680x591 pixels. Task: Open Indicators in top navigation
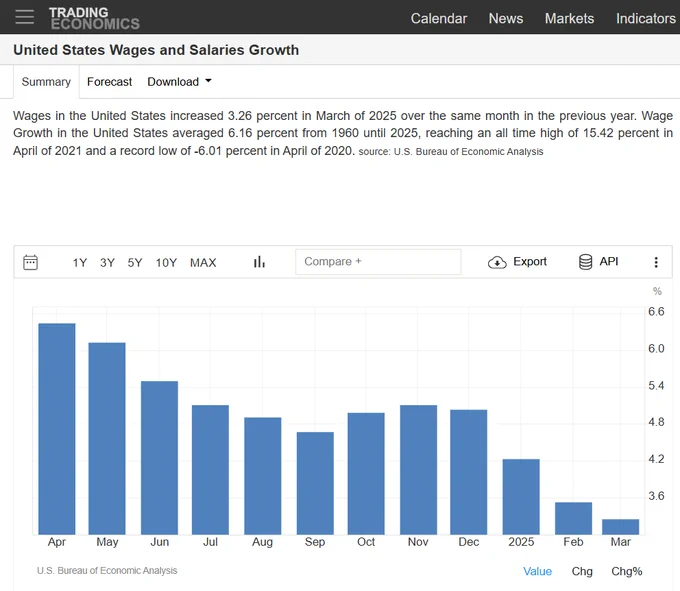click(x=646, y=18)
